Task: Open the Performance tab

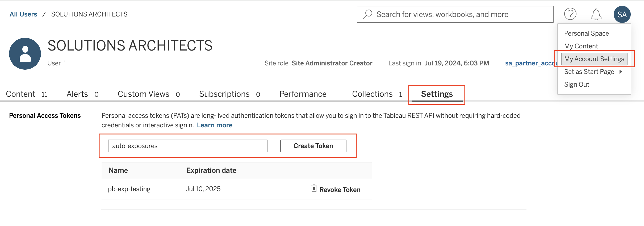Action: pyautogui.click(x=303, y=94)
